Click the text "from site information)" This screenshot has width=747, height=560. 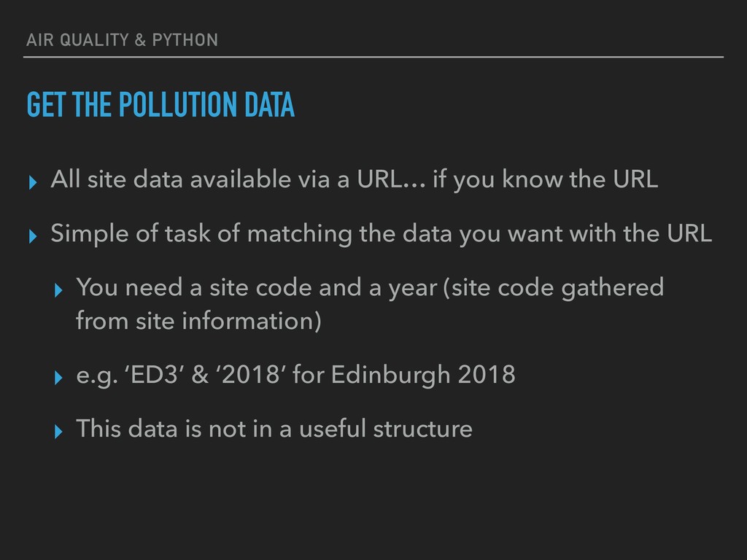[x=198, y=321]
